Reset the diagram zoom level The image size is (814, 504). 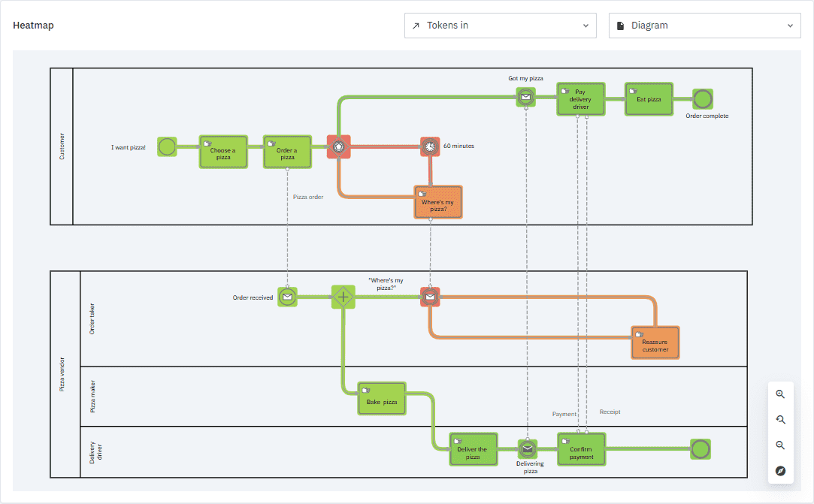(x=780, y=420)
